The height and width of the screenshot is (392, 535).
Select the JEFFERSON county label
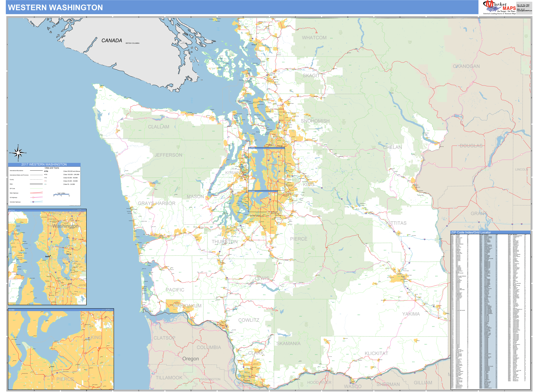coord(168,155)
